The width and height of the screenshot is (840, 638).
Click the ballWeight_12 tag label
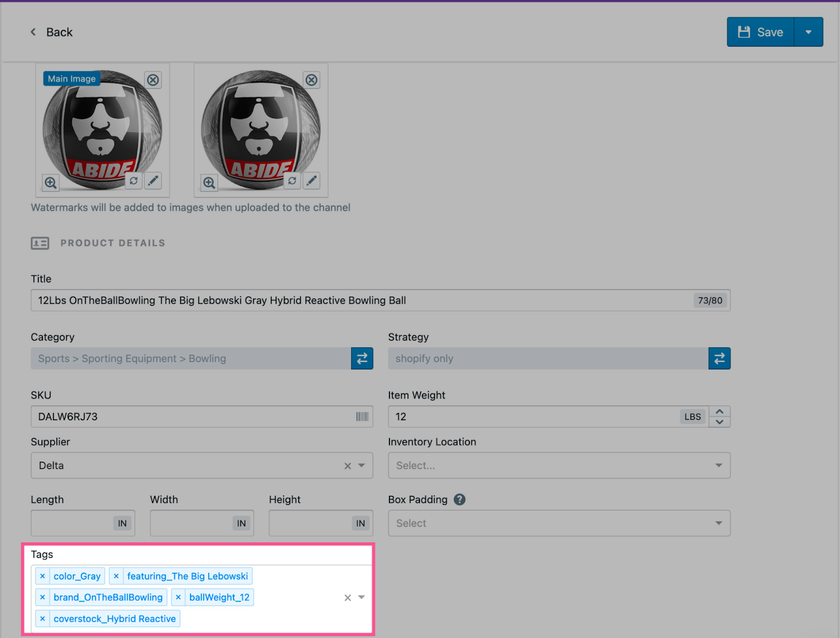[219, 597]
